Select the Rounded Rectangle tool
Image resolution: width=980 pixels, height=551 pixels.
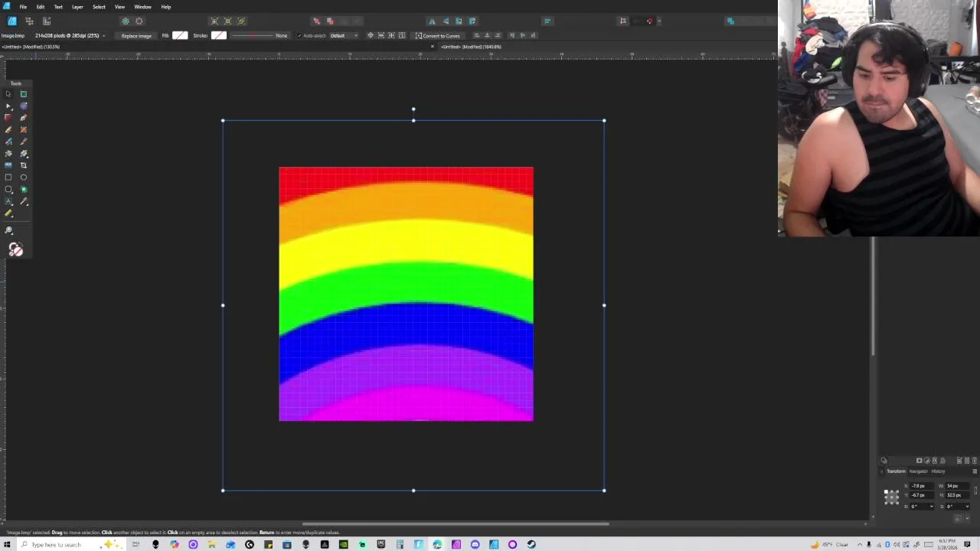(x=8, y=189)
